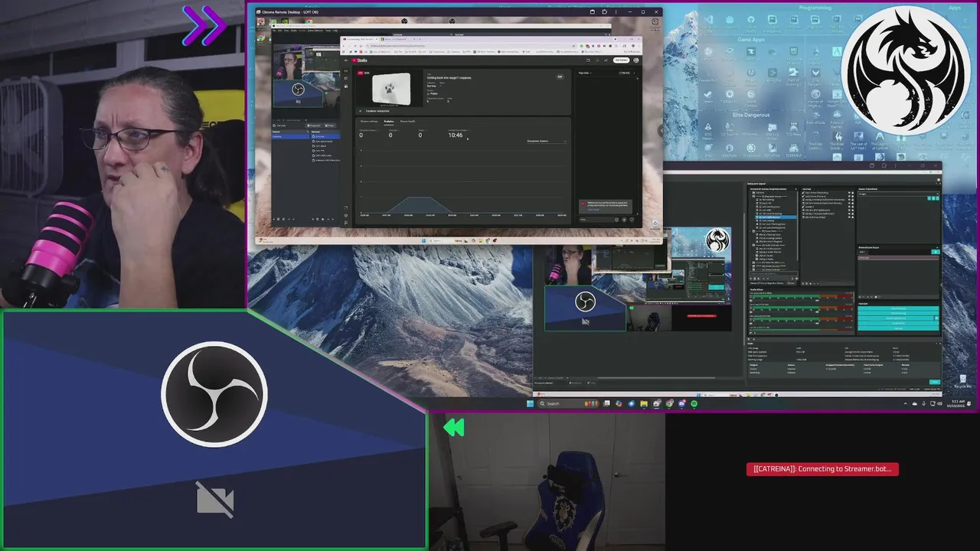Viewport: 980px width, 551px height.
Task: Open Spotify from the taskbar
Action: pyautogui.click(x=694, y=403)
